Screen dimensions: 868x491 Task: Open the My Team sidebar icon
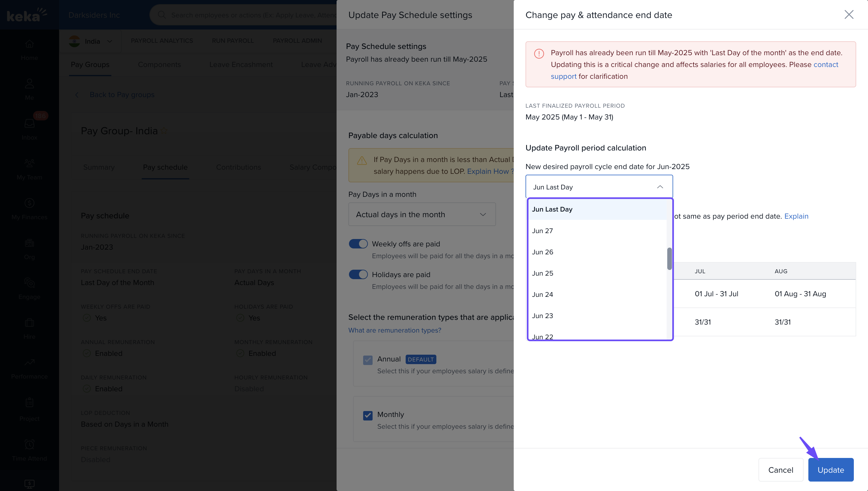pos(29,163)
